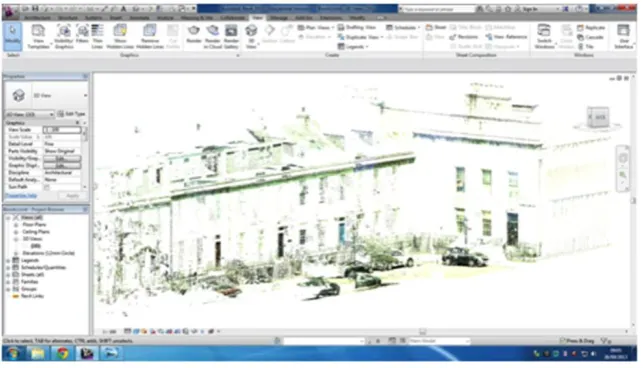643x368 pixels.
Task: Open the Visibility/Graphics dialog
Action: click(64, 36)
